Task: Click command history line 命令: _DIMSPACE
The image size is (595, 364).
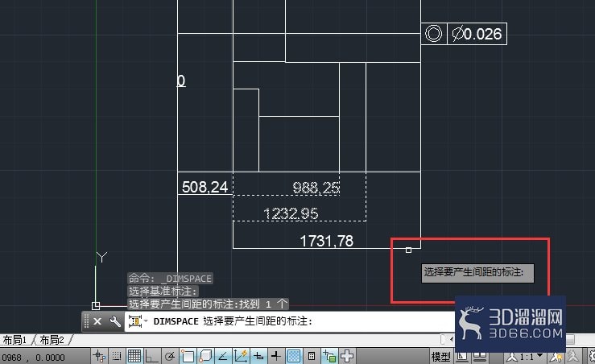Action: click(x=170, y=279)
